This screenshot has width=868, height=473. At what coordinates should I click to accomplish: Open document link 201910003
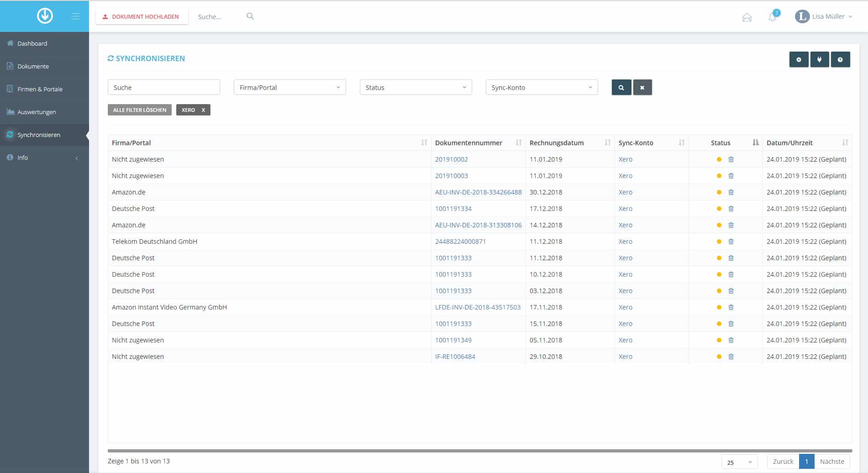(452, 176)
